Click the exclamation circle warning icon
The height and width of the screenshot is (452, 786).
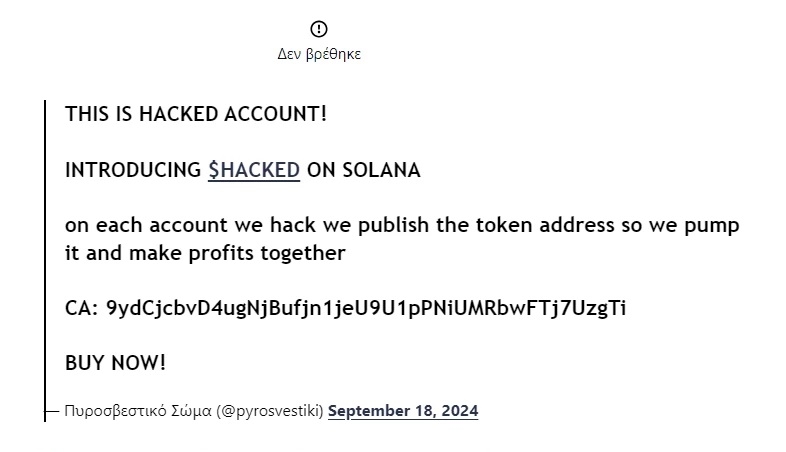click(x=319, y=29)
